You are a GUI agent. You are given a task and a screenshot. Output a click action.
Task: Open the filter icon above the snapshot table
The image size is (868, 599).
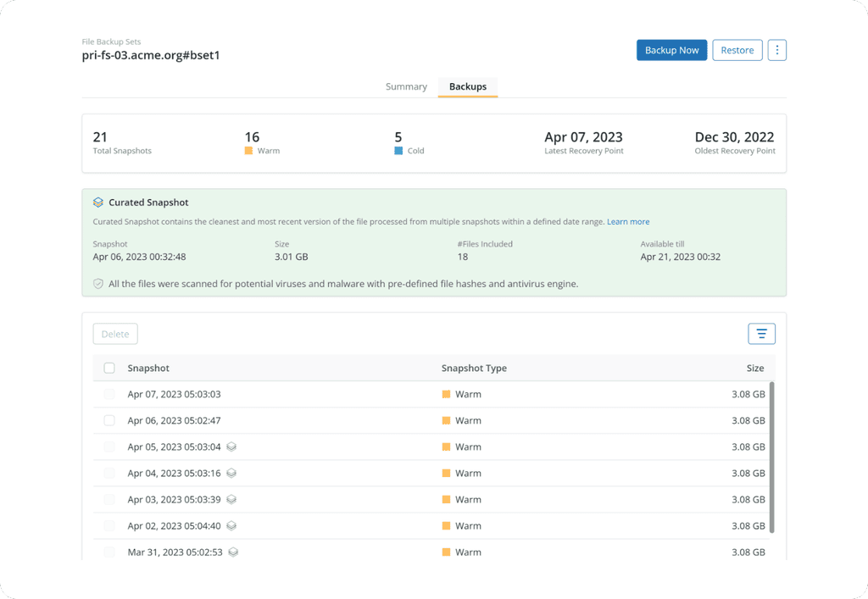(x=760, y=333)
